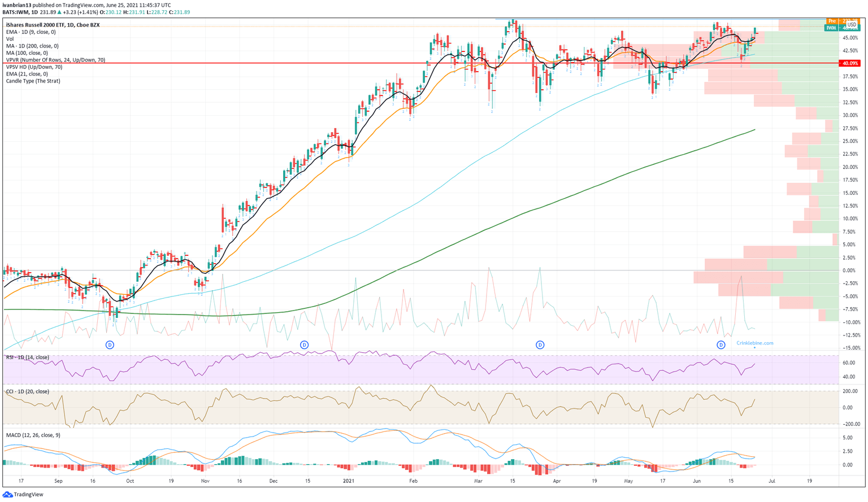Screen dimensions: 868x502
Task: Click the BATS:IWM, 1D symbol text
Action: tap(20, 12)
